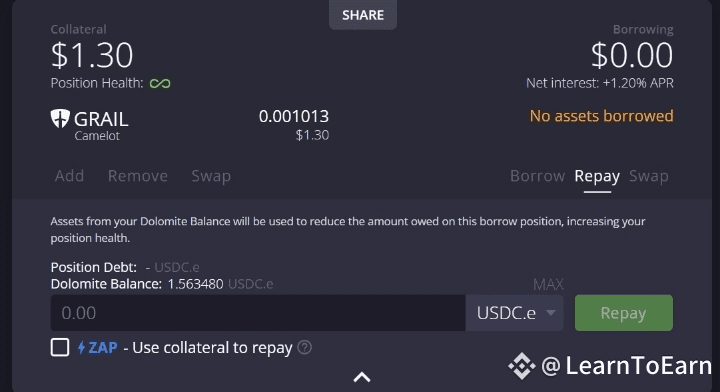Screen dimensions: 720x392
Task: Click the No assets borrowed text
Action: tap(602, 116)
